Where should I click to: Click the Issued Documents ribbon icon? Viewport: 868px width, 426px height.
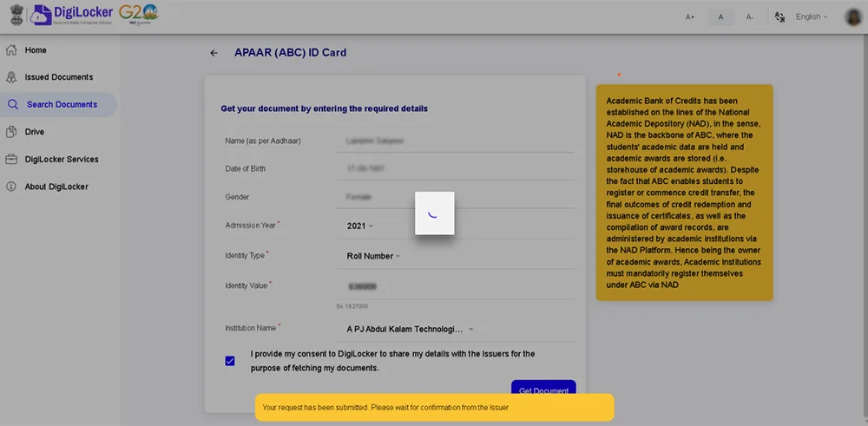10,77
